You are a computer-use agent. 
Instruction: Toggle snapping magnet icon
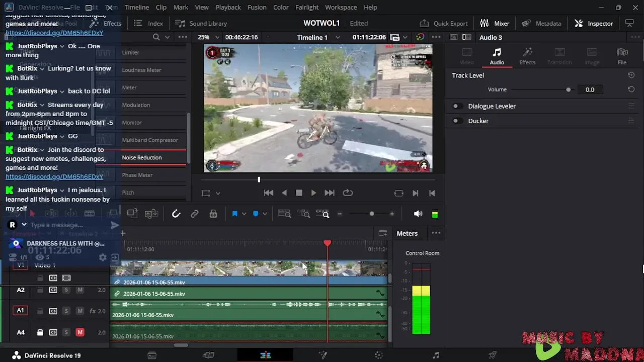click(x=176, y=214)
